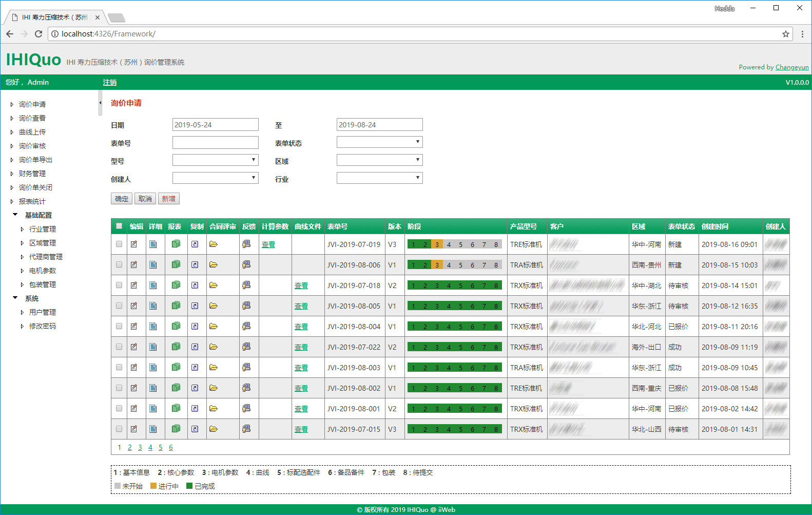Open contract review folder for JVI-2019-08-004
Image resolution: width=812 pixels, height=515 pixels.
tap(214, 327)
